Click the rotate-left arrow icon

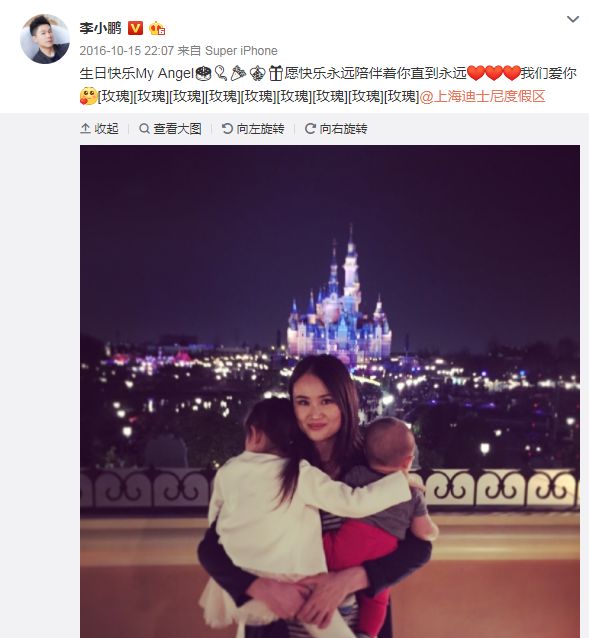pos(227,129)
